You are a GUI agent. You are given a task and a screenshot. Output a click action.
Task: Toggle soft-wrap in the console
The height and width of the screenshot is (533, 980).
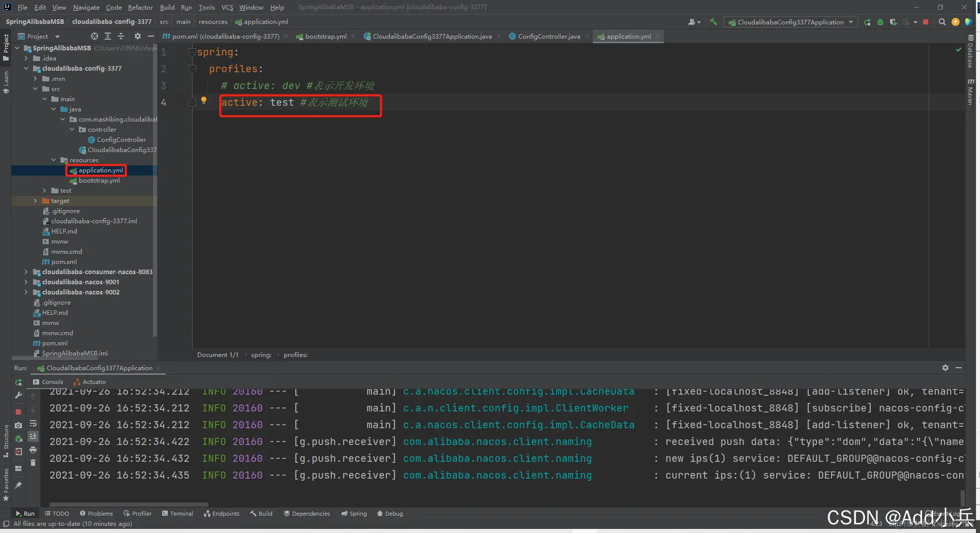[33, 423]
